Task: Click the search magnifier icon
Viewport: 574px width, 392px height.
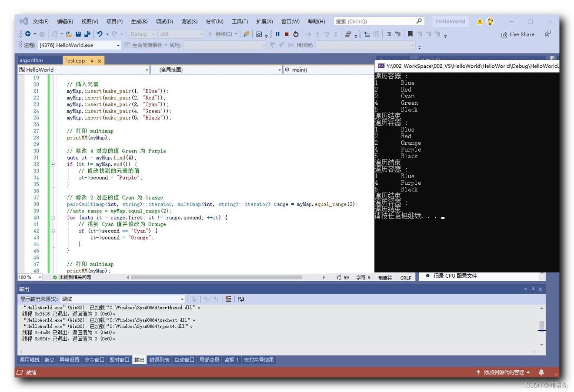Action: point(419,21)
